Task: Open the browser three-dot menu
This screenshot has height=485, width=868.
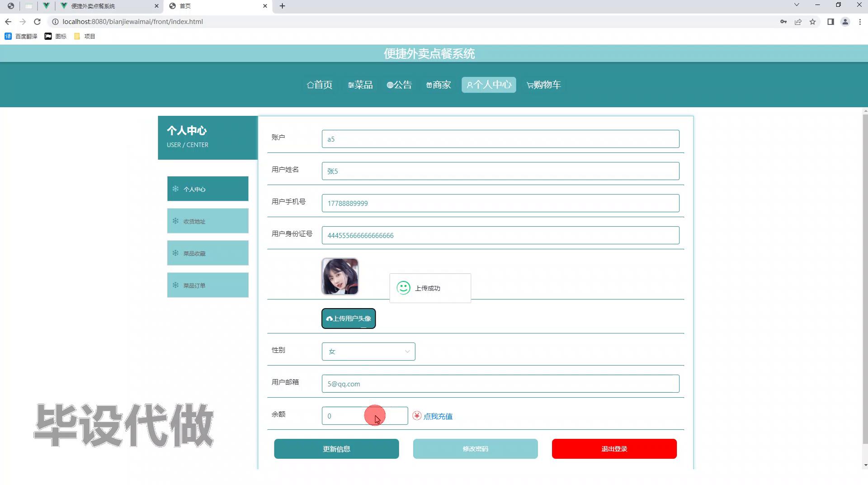Action: pos(860,22)
